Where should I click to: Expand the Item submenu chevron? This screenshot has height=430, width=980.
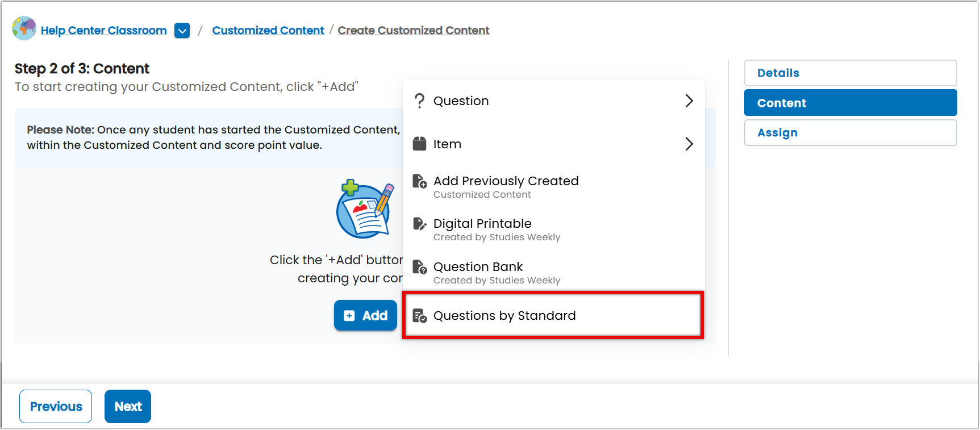click(x=689, y=144)
